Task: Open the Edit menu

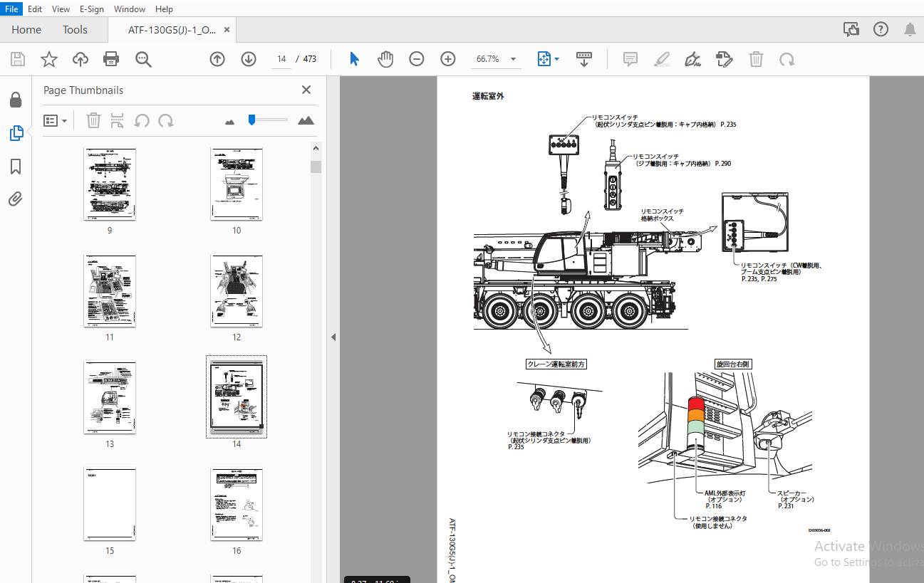Action: click(35, 9)
